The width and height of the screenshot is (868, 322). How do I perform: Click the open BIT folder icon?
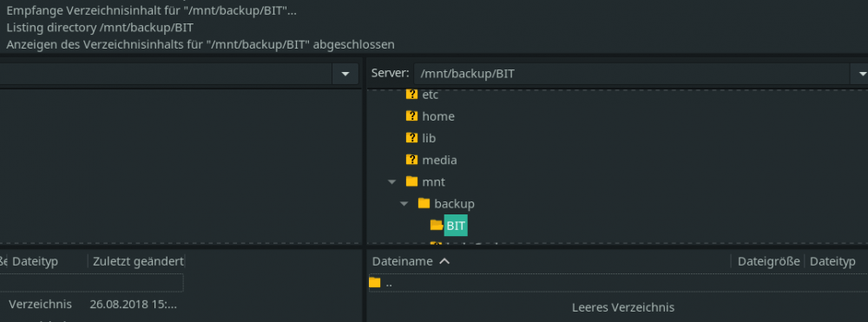[x=437, y=225]
